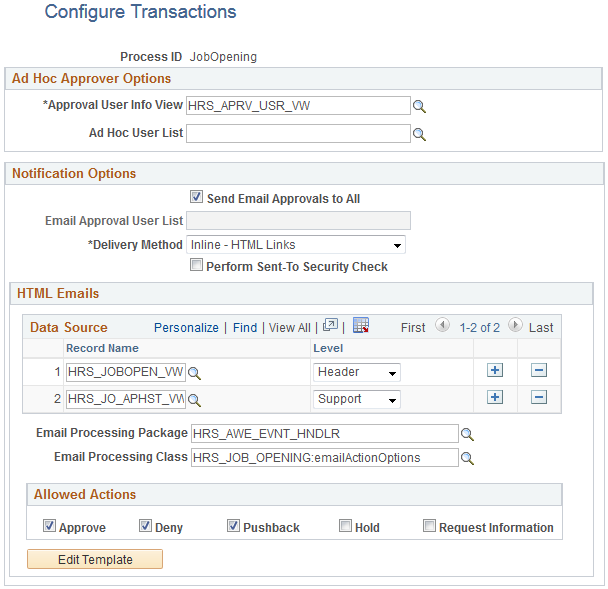
Task: Open lookup for HRS_JOBOPEN_VW record name
Action: pyautogui.click(x=195, y=373)
